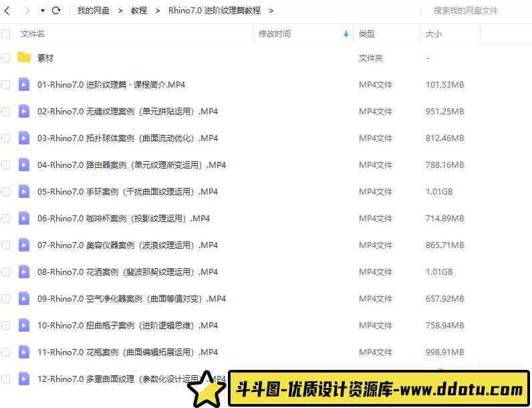Toggle the blue sort direction arrow
The width and height of the screenshot is (532, 408).
click(346, 34)
